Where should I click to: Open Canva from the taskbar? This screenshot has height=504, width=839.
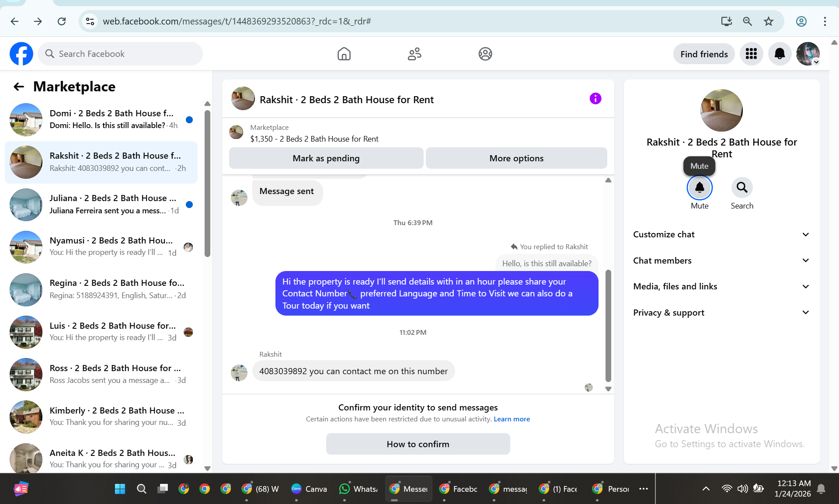[x=310, y=489]
